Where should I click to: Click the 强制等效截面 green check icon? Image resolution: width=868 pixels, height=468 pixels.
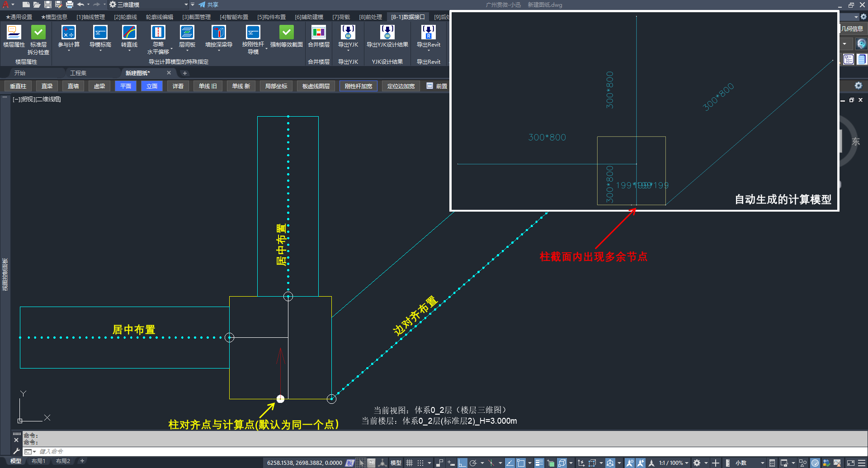(286, 33)
